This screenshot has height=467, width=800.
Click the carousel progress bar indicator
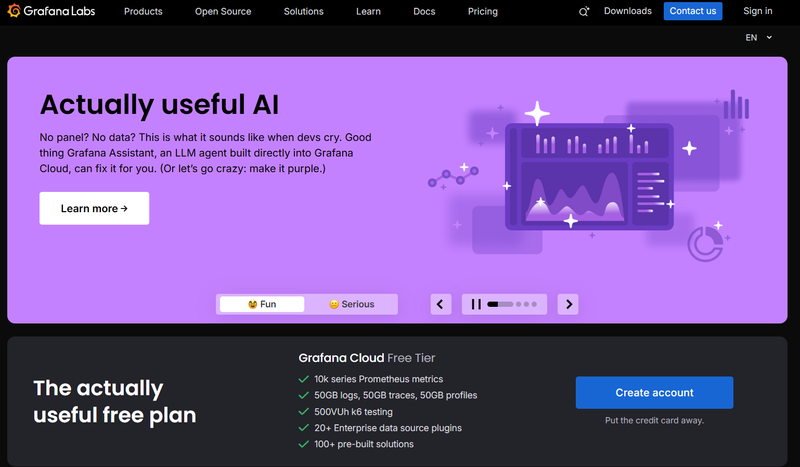pos(500,304)
